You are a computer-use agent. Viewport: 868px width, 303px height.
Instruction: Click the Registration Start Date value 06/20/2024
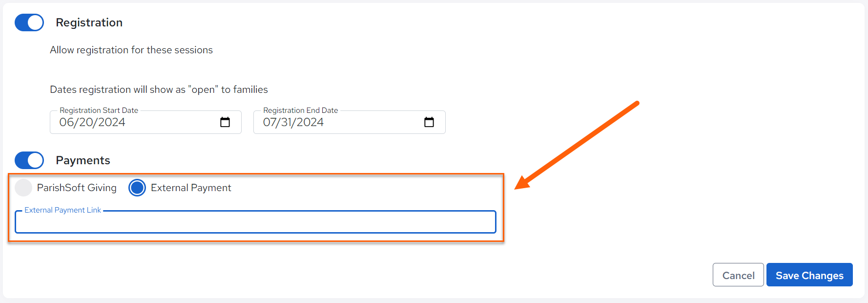point(92,122)
